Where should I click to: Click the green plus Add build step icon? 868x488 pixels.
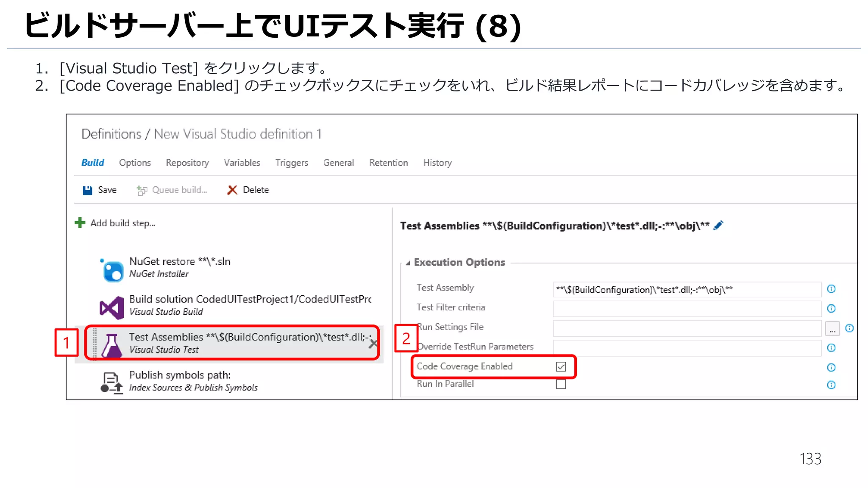point(80,223)
